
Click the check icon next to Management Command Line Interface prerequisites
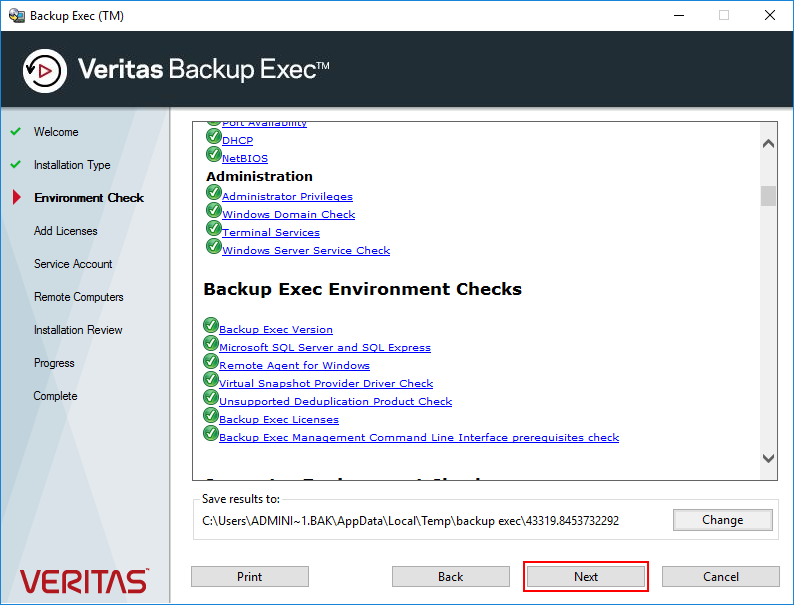[211, 433]
